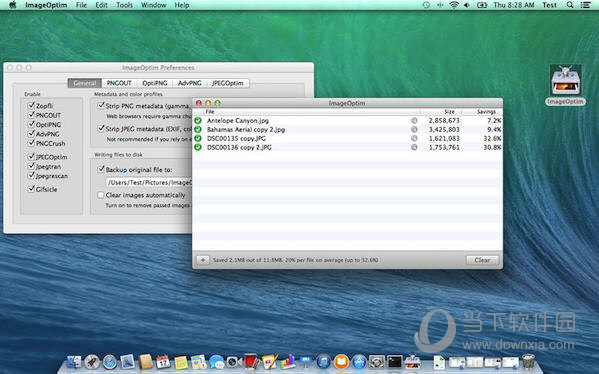The image size is (599, 374).
Task: Open Keynote in the Dock
Action: point(306,361)
